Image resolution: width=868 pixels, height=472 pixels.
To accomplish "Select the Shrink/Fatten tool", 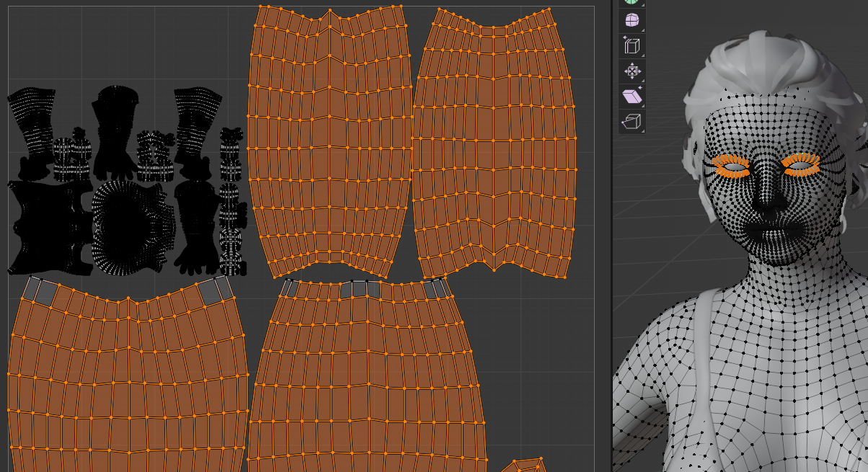I will coord(632,71).
